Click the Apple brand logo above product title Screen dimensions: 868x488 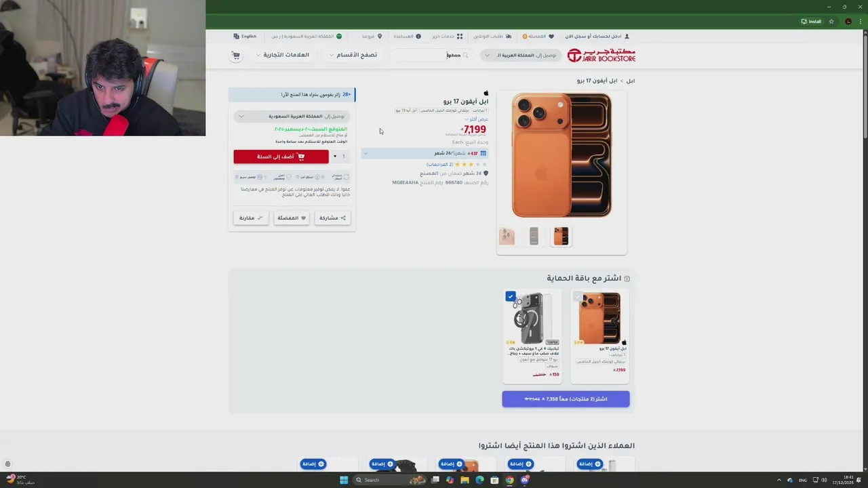point(486,93)
